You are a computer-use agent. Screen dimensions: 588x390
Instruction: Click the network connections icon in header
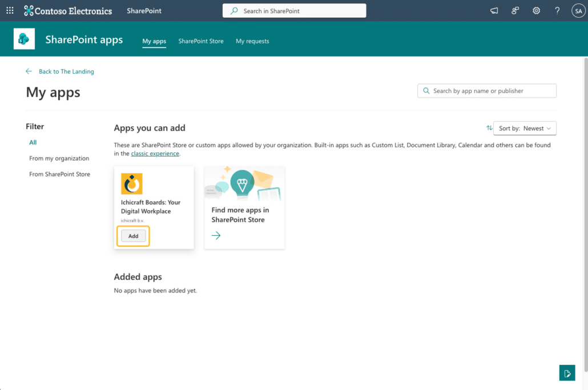click(515, 11)
